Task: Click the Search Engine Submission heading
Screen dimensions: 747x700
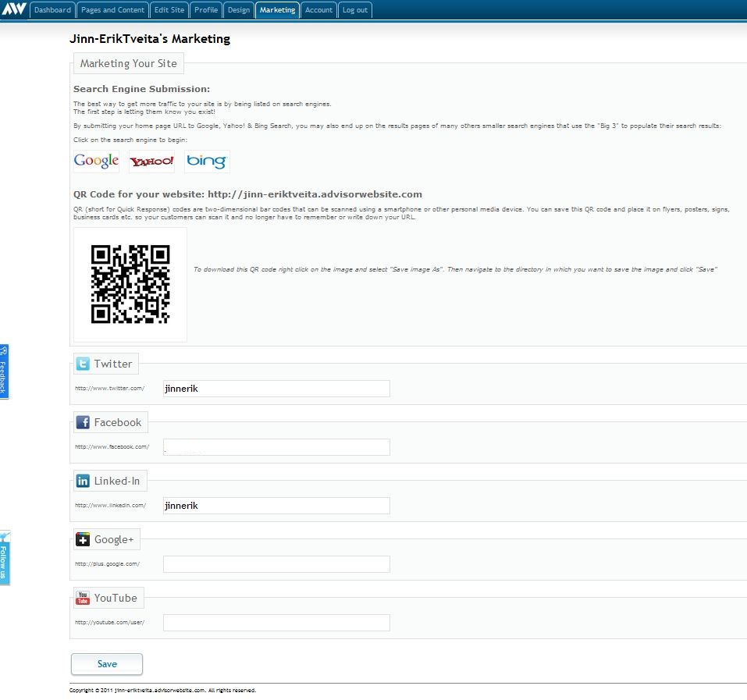Action: coord(141,89)
